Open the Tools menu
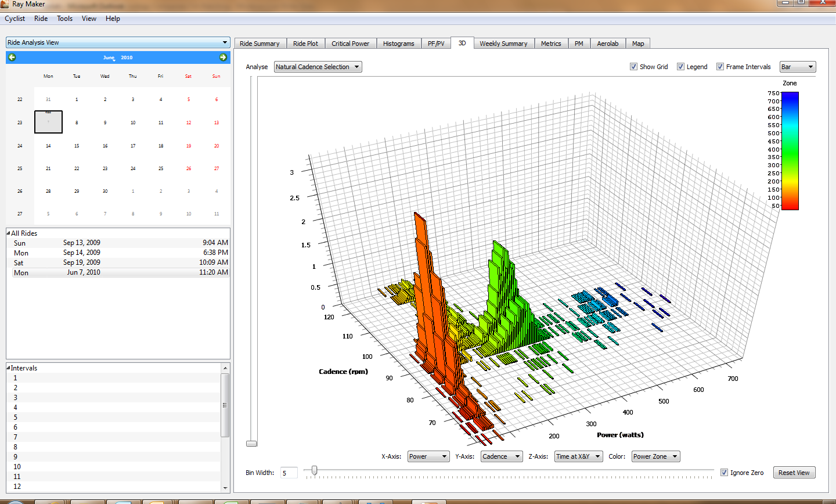The width and height of the screenshot is (836, 504). pos(64,19)
